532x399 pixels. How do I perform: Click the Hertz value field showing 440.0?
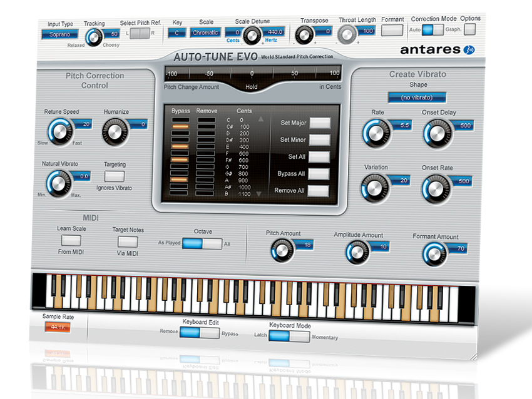pos(274,32)
